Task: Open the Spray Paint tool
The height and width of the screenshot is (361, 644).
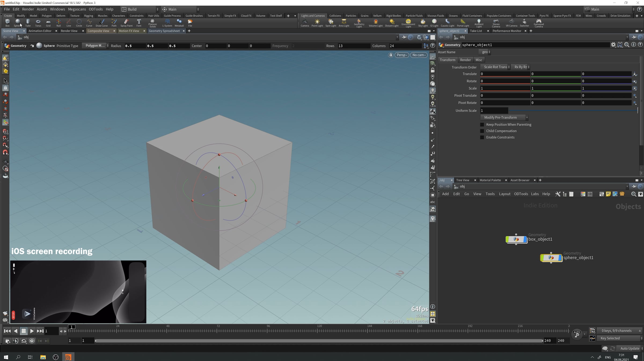Action: (x=126, y=23)
